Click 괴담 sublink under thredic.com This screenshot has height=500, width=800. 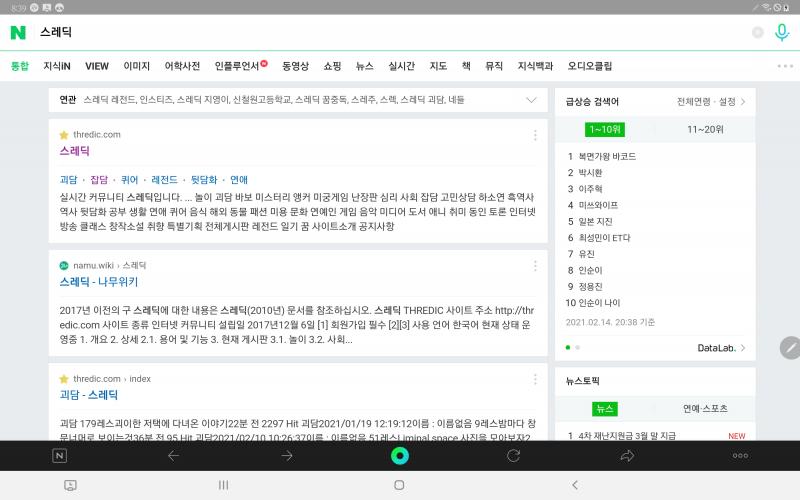pos(68,180)
